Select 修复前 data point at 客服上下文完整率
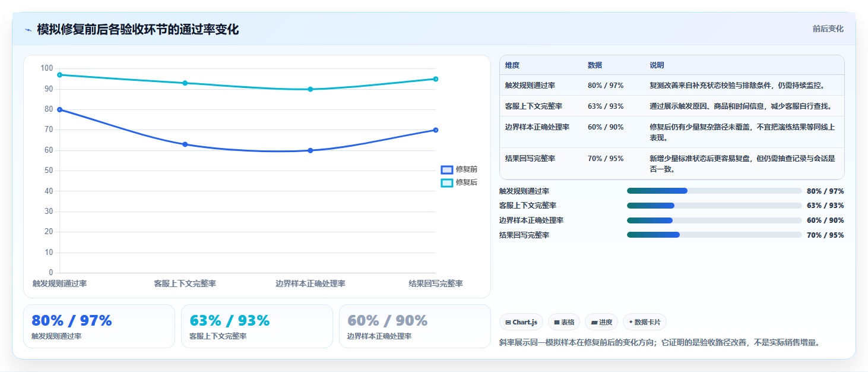This screenshot has height=372, width=868. 185,144
